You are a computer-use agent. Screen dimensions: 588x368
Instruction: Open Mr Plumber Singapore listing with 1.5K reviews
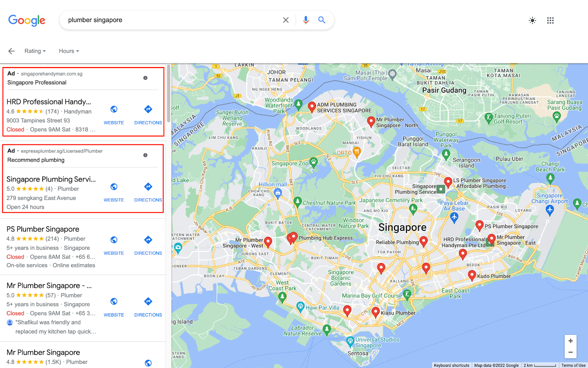tap(43, 353)
